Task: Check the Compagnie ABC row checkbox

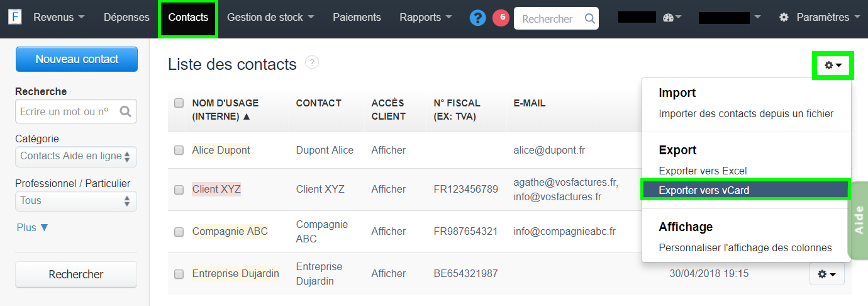Action: [x=179, y=232]
